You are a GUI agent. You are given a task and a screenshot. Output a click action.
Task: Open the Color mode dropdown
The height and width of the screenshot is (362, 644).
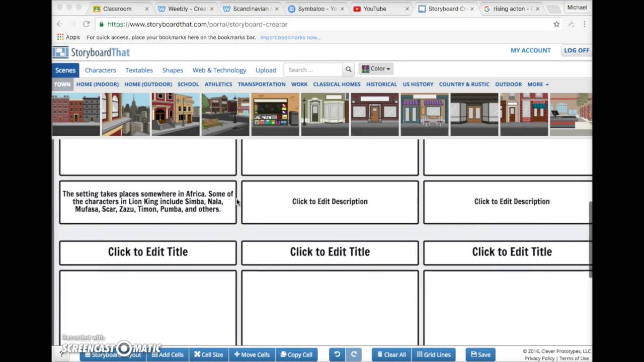click(x=376, y=69)
